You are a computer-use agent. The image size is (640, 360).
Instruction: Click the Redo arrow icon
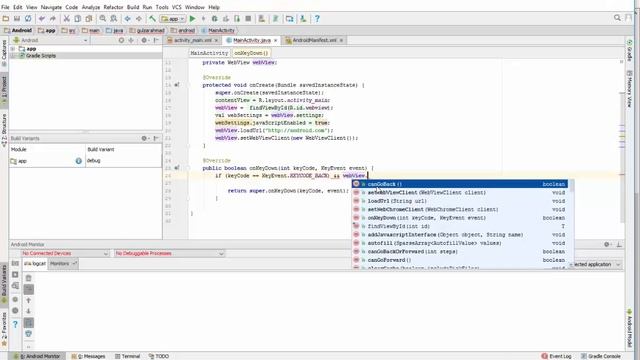tap(53, 19)
